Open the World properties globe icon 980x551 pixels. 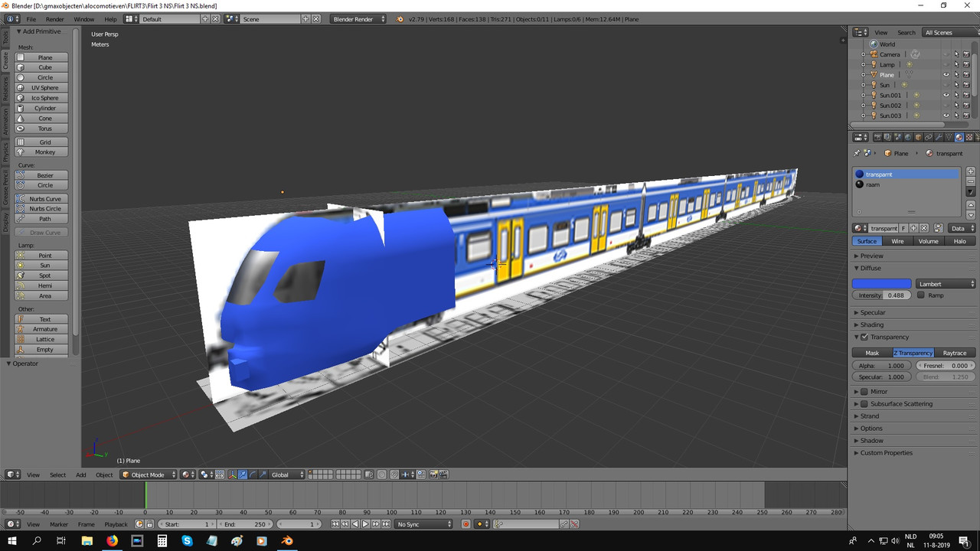coord(908,138)
